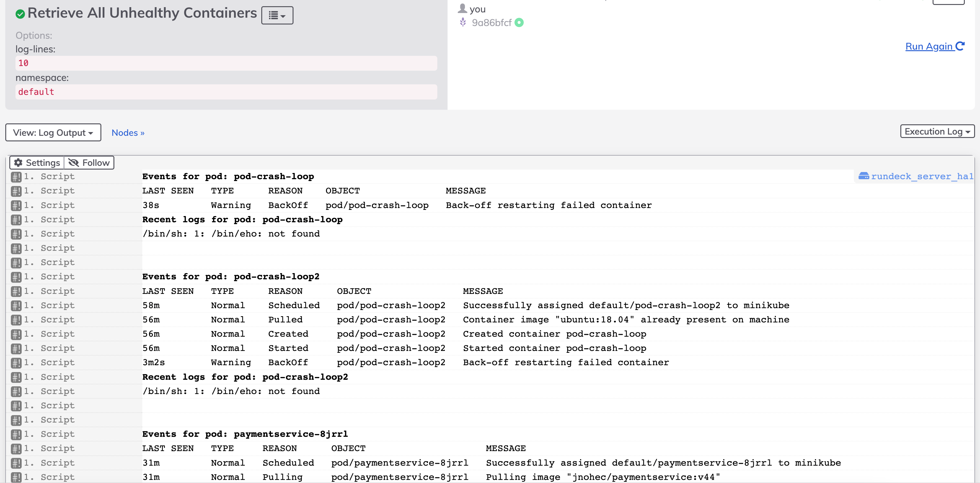Click the user avatar icon above 9a86bfcf
Screen dimensions: 980x483
(x=463, y=8)
